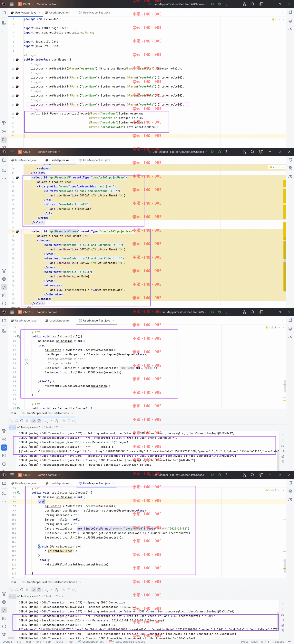Click vertical scrollbar of testGetUserListChoose editor
The image size is (294, 644).
point(285,566)
